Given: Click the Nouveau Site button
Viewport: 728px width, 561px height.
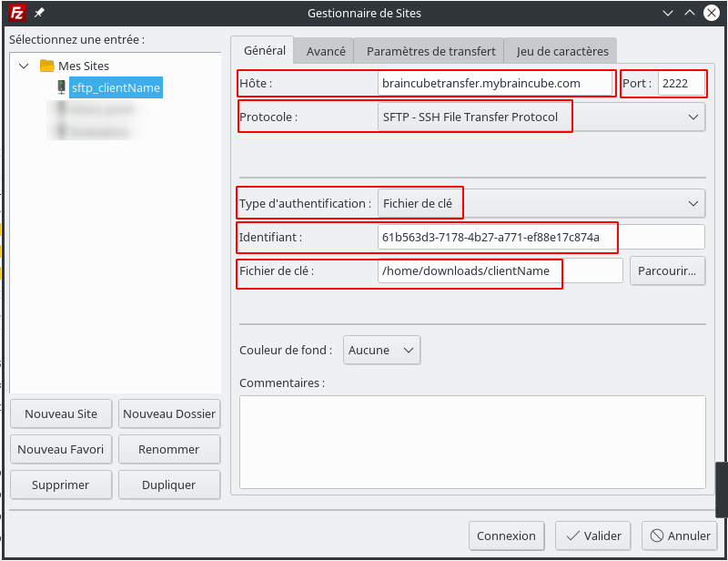Looking at the screenshot, I should point(61,413).
